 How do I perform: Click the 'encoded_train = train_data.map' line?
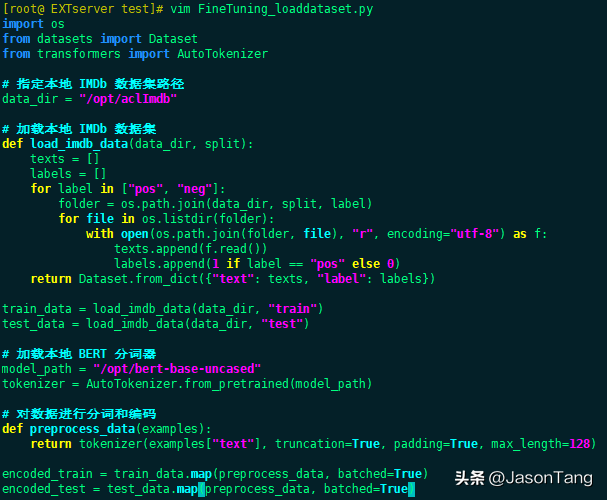[x=215, y=474]
